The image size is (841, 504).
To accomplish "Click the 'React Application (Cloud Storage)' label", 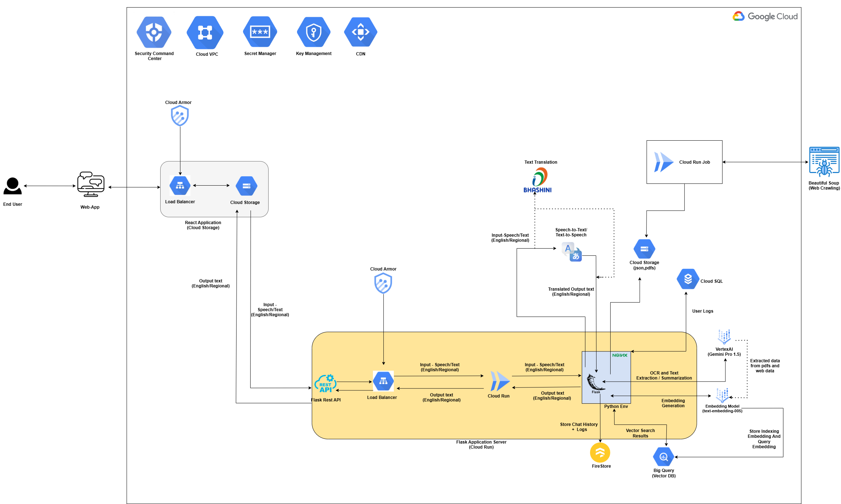I will (203, 225).
